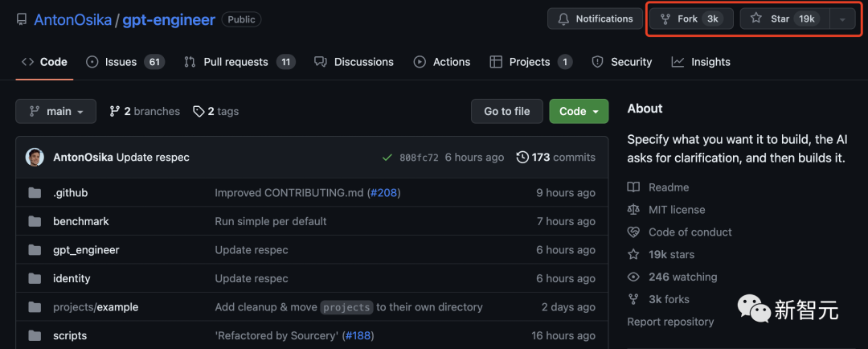Switch to the Pull requests tab
Image resolution: width=868 pixels, height=349 pixels.
239,62
